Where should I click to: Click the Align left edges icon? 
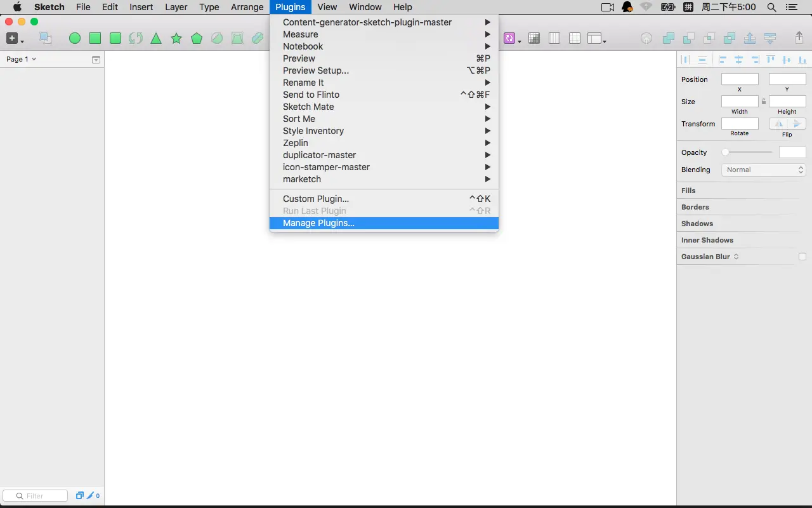point(723,60)
